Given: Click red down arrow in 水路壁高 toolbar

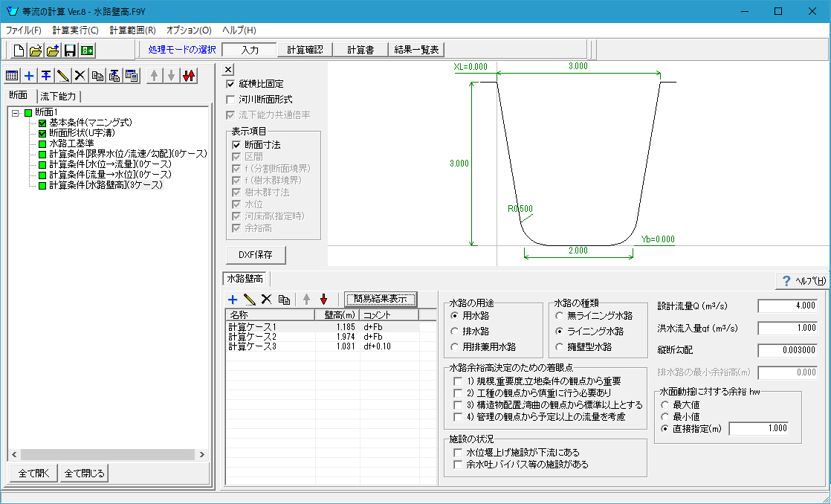Looking at the screenshot, I should click(323, 300).
